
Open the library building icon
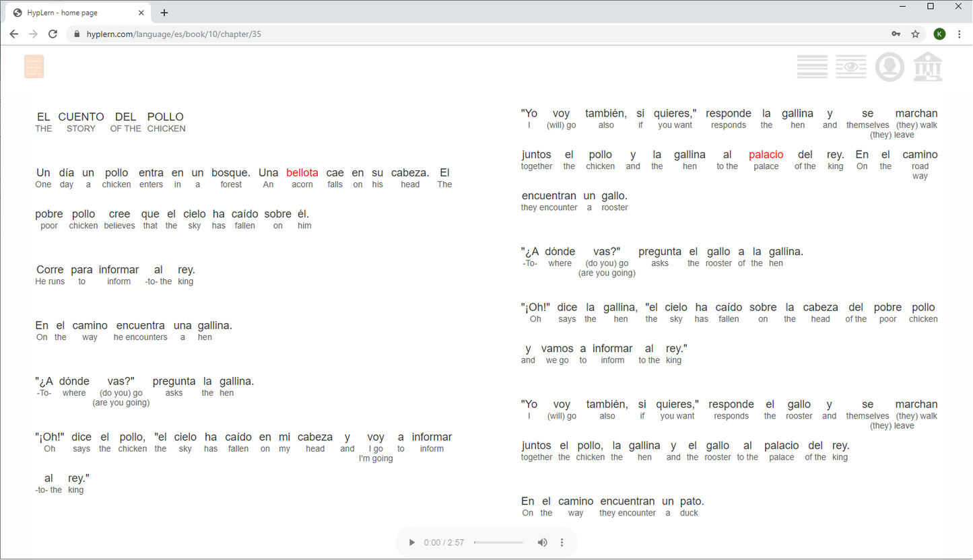tap(928, 67)
